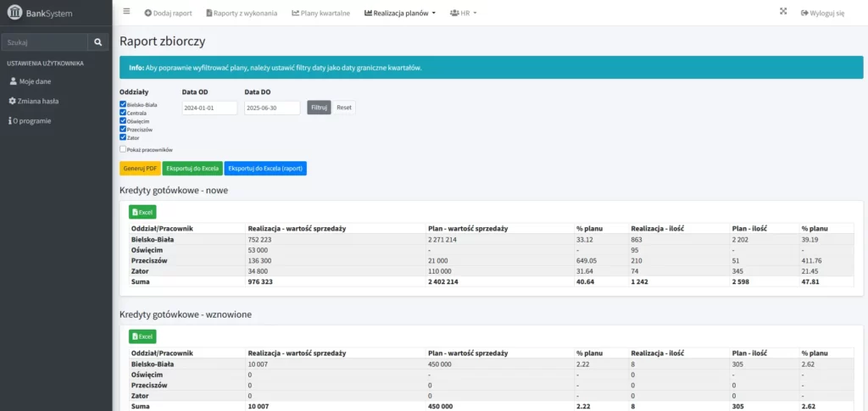Click Wyloguj się to log out
This screenshot has width=868, height=411.
[822, 14]
